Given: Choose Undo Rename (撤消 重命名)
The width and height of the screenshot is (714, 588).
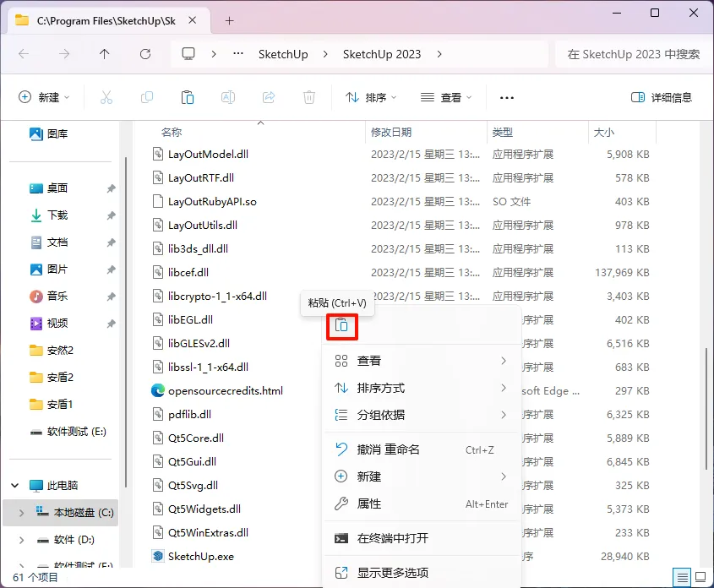Looking at the screenshot, I should pos(421,449).
